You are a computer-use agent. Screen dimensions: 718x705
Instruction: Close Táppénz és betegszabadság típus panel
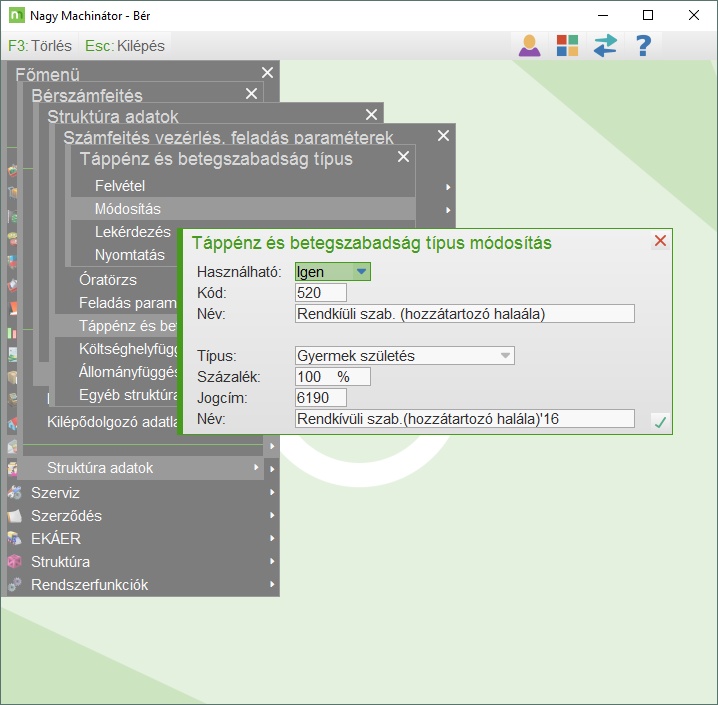coord(403,157)
